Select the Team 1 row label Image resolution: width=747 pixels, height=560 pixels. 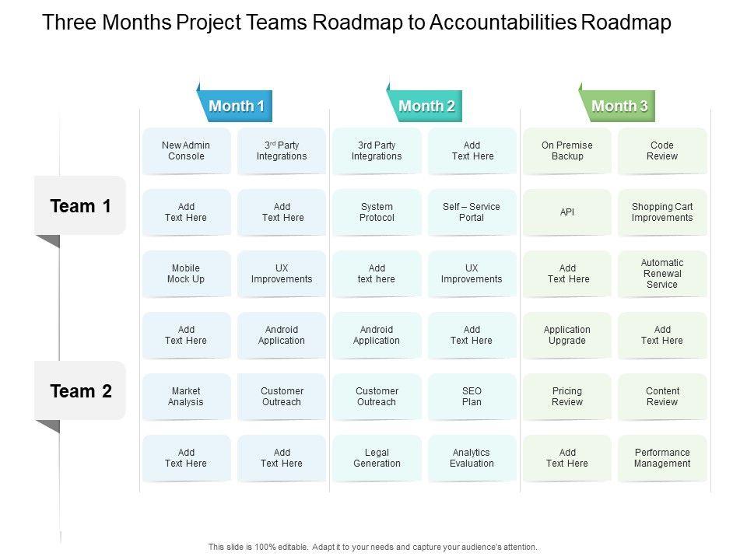pyautogui.click(x=80, y=206)
